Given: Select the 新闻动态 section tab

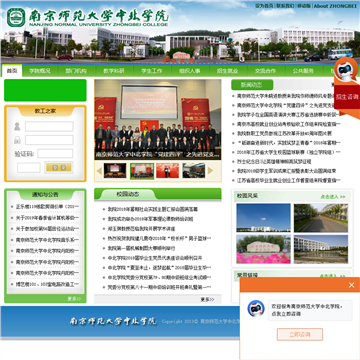Looking at the screenshot, I should tap(252, 85).
